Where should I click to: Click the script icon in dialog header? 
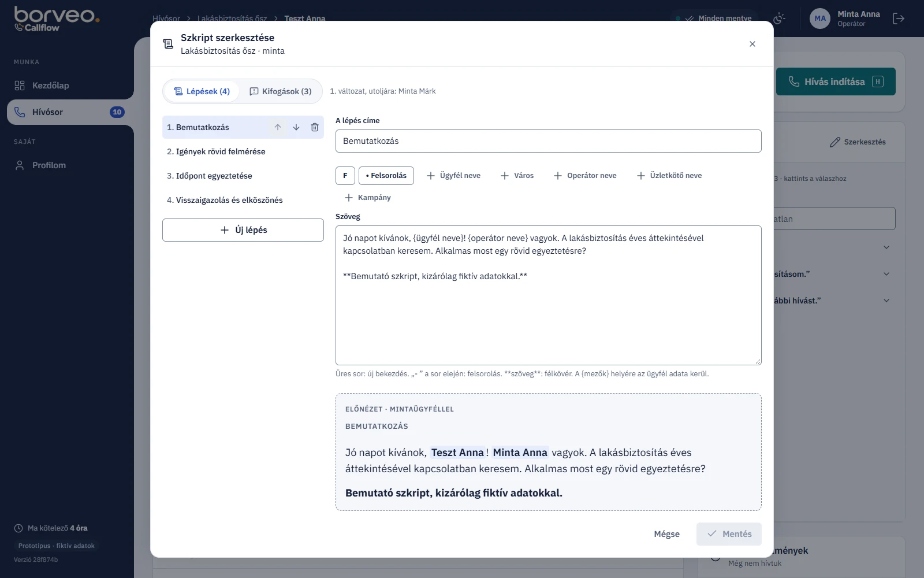pos(168,44)
